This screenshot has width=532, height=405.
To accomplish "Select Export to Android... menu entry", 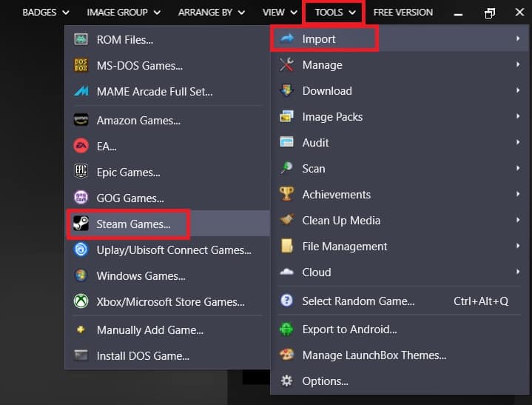I will (400, 329).
